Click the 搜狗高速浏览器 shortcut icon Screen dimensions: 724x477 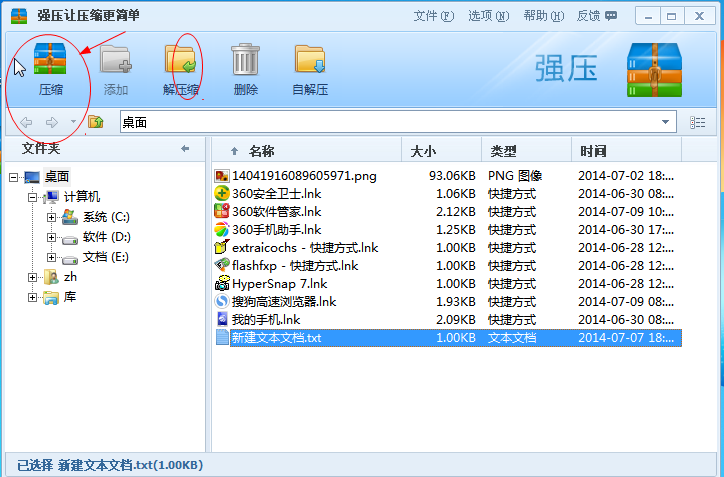coord(222,302)
